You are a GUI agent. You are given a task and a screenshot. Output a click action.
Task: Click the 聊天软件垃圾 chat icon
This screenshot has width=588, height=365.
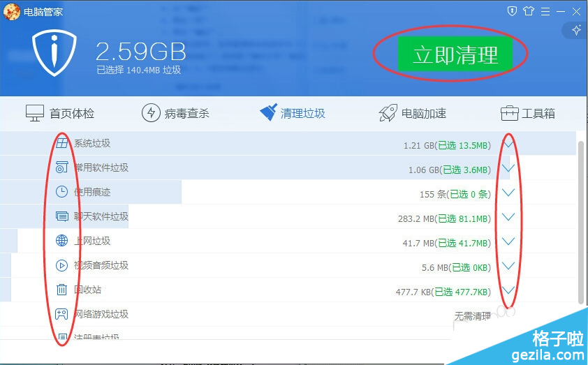(62, 216)
